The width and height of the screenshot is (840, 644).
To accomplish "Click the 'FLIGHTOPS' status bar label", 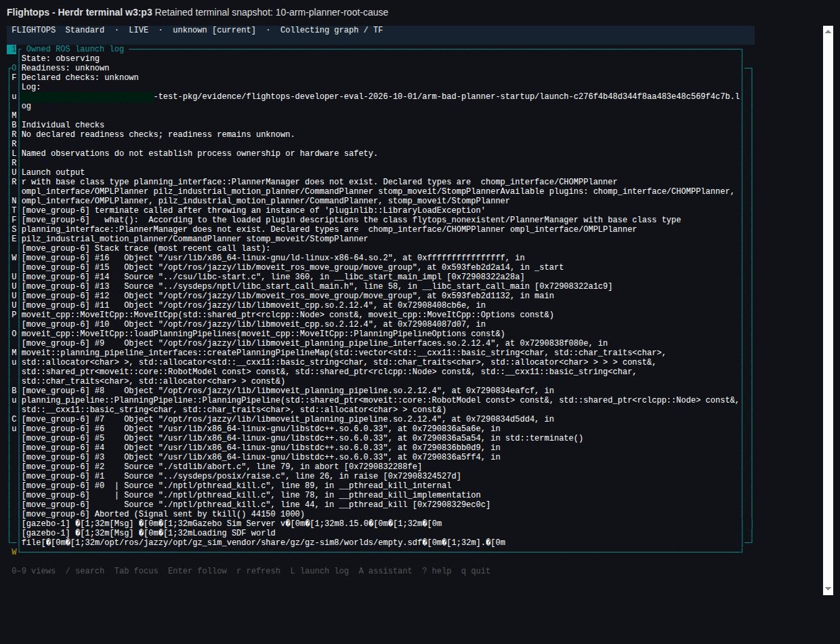I will click(34, 30).
